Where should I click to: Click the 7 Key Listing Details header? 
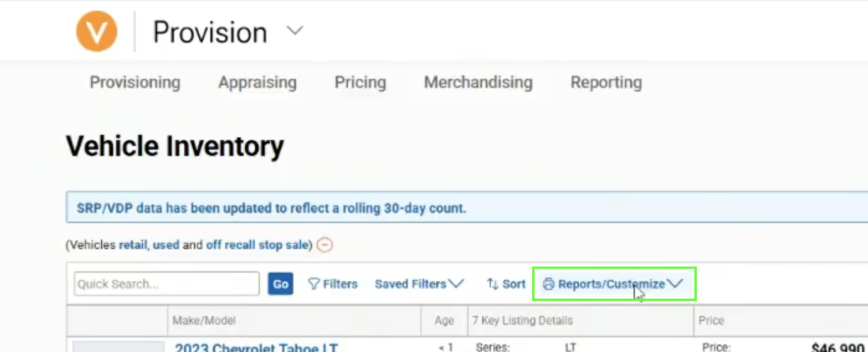[x=523, y=321]
